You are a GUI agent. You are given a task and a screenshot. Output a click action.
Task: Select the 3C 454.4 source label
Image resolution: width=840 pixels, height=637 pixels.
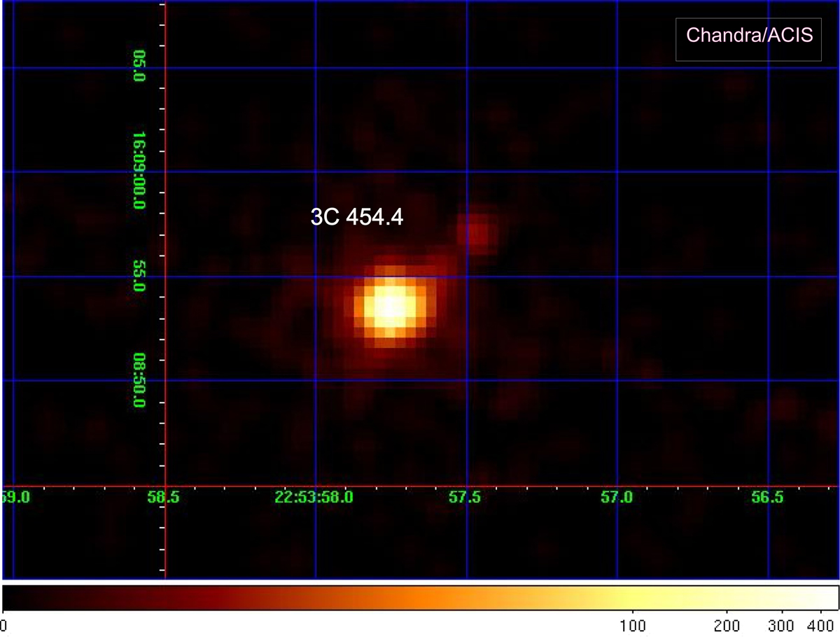pos(356,218)
